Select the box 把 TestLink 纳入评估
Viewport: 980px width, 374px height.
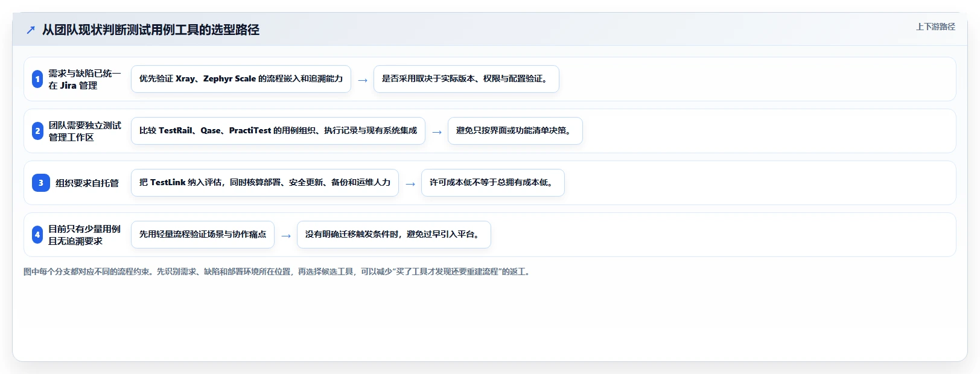(265, 183)
